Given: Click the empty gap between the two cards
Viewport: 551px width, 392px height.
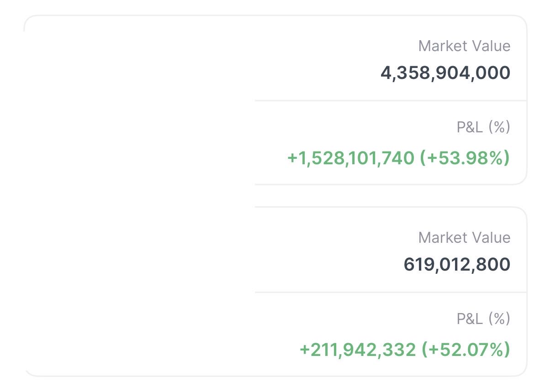Looking at the screenshot, I should click(391, 196).
